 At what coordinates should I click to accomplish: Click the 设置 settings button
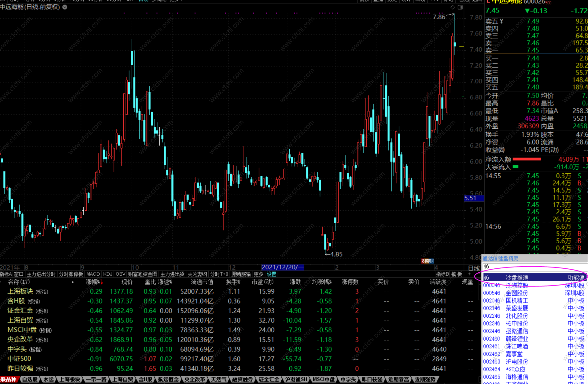tap(271, 274)
